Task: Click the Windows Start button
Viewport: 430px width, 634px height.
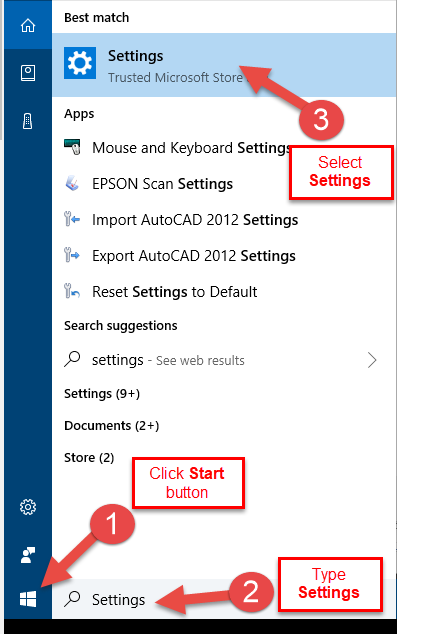Action: pyautogui.click(x=28, y=599)
